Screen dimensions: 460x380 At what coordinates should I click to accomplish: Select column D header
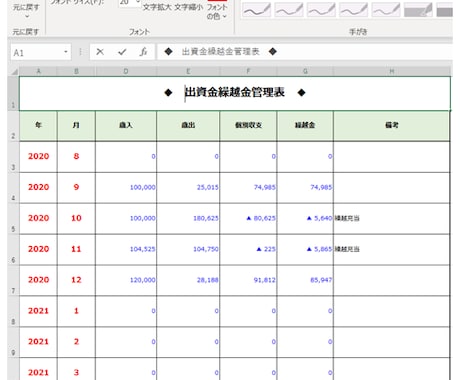[126, 71]
